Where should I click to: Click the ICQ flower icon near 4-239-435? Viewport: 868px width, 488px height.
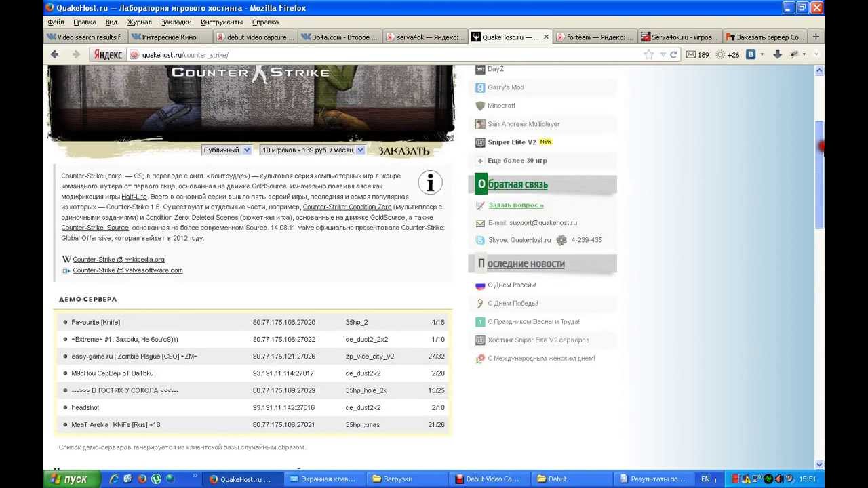coord(561,240)
